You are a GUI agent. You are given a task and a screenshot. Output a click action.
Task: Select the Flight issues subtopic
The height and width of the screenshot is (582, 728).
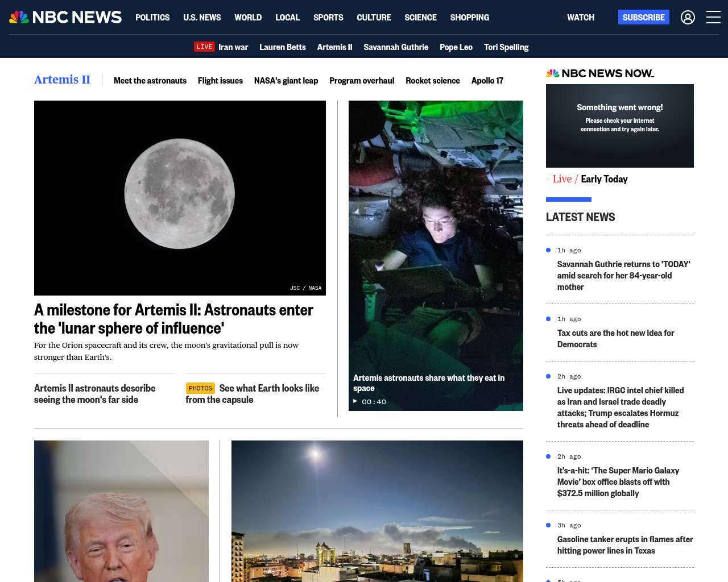point(220,81)
